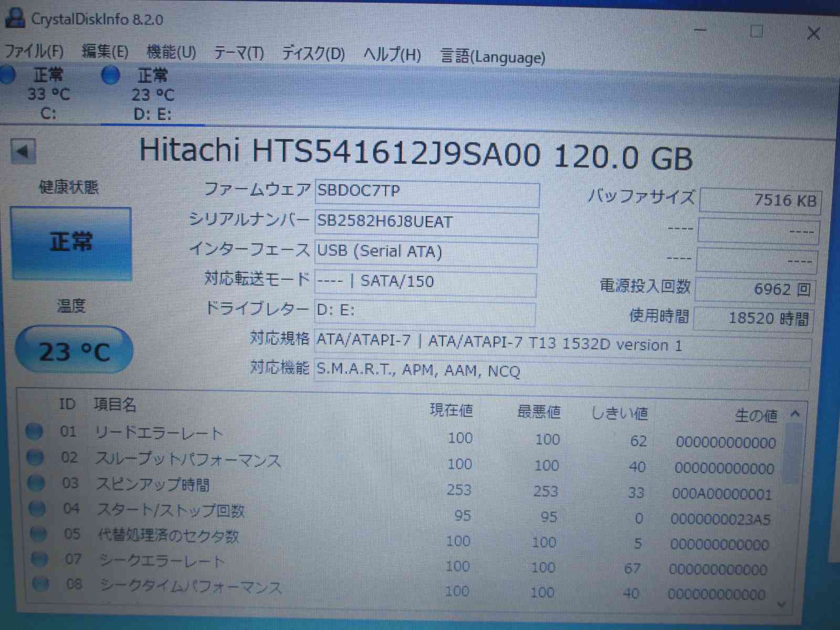Click the 健康状態 label

point(69,187)
